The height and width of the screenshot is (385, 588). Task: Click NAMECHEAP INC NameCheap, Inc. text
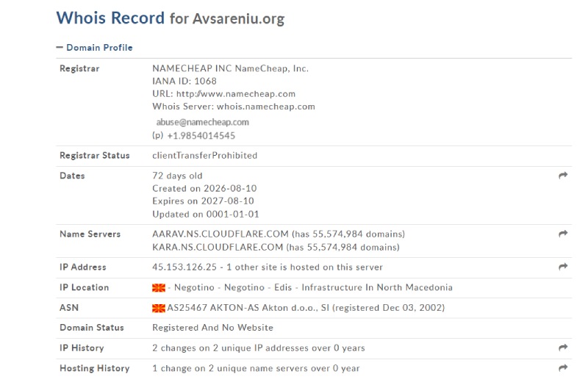230,68
